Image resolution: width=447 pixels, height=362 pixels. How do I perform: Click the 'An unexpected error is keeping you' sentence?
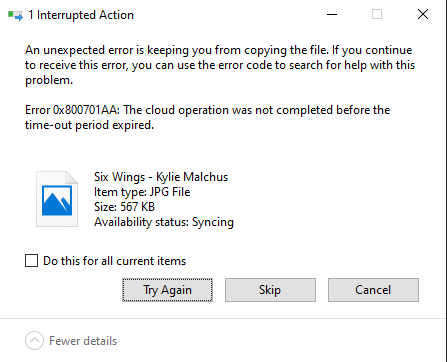click(118, 50)
